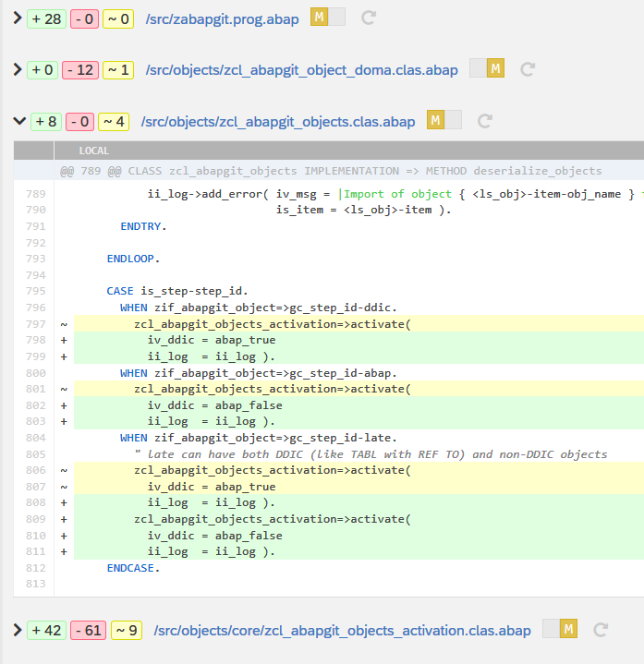Toggle the M switch for zcl_abapgit_objects_activation
644x664 pixels.
(560, 629)
